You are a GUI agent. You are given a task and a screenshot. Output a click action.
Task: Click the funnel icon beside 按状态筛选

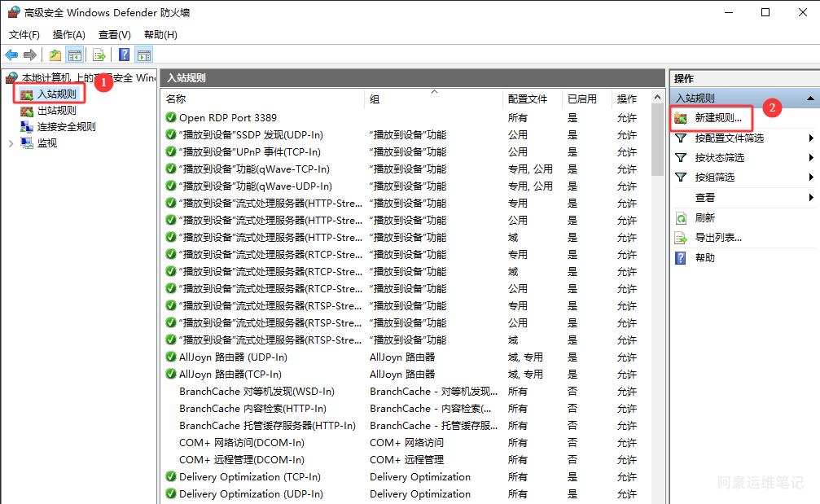[x=681, y=158]
